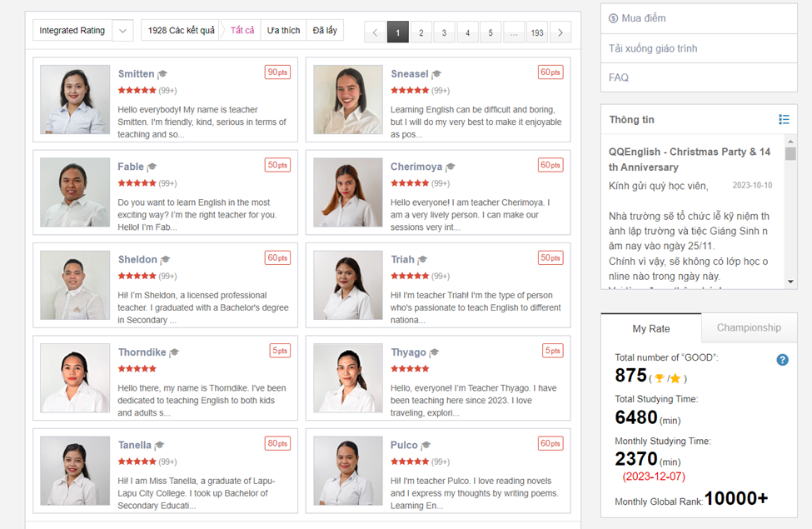This screenshot has height=529, width=812.
Task: Go to page 193
Action: coord(537,32)
